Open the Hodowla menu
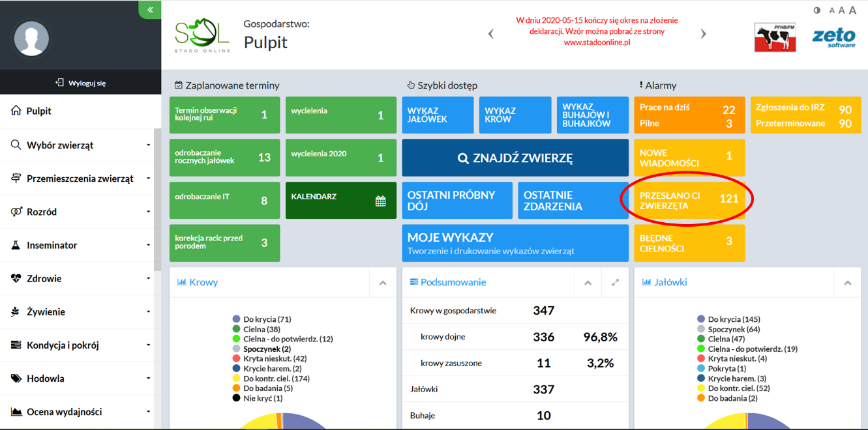This screenshot has width=868, height=430. coord(77,379)
